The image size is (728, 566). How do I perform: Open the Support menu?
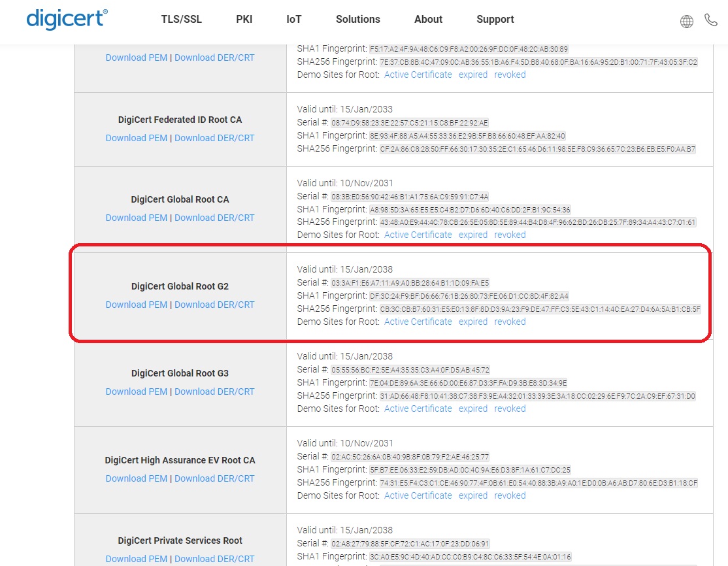coord(495,20)
